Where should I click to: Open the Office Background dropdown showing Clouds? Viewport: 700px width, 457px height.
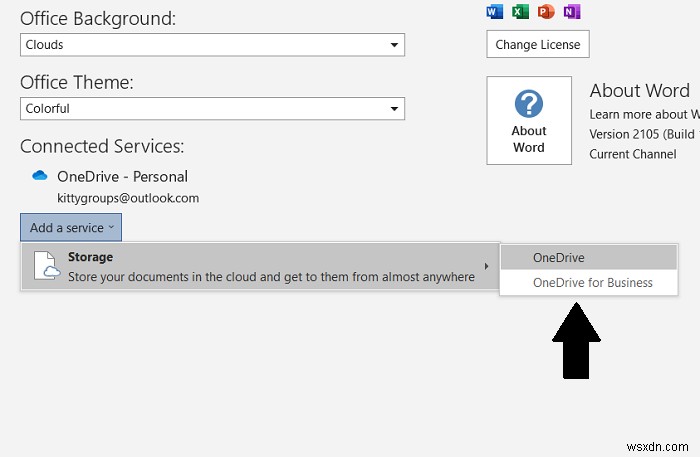[212, 45]
